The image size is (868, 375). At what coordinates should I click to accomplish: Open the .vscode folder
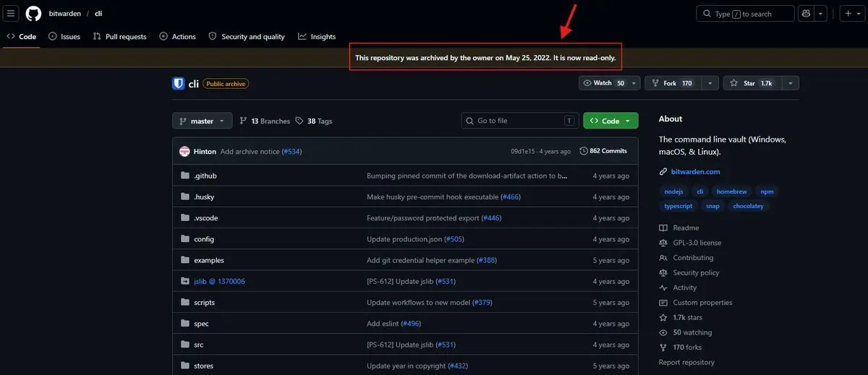[x=205, y=217]
